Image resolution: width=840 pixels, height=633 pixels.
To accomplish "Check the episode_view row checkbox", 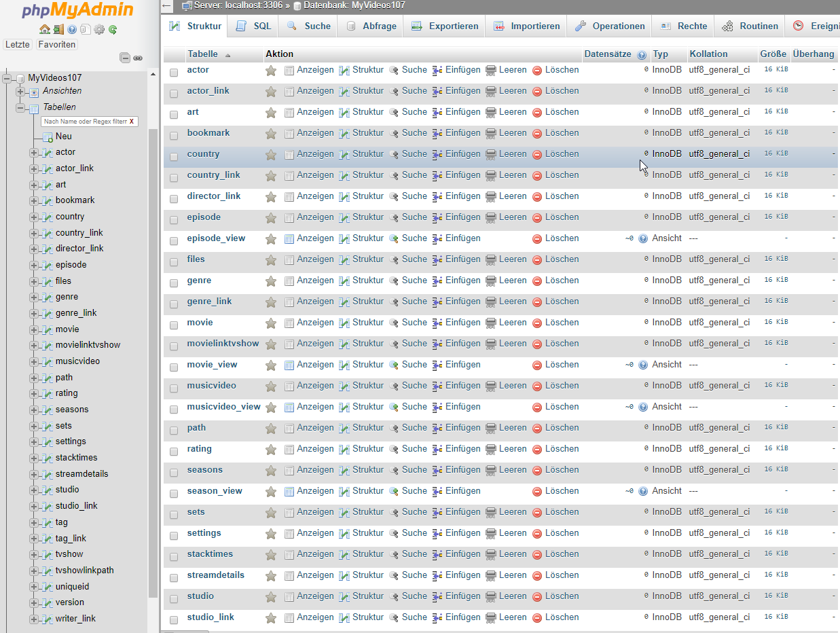I will pyautogui.click(x=174, y=240).
